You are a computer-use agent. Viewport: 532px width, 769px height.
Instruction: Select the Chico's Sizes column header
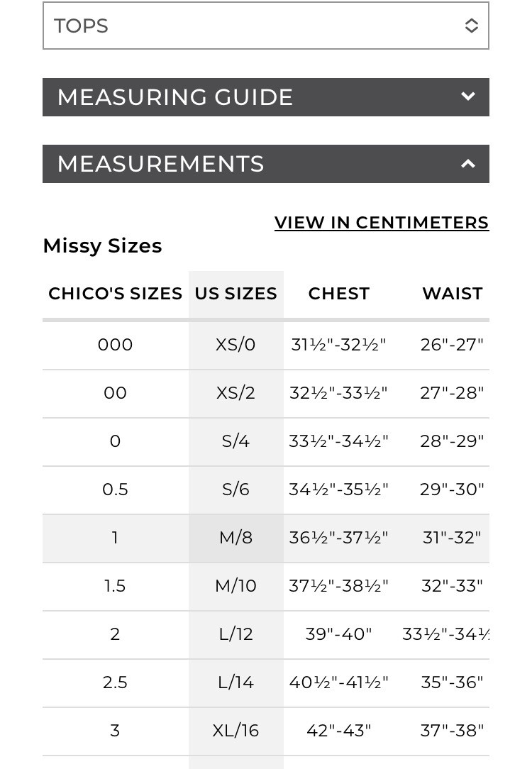[x=115, y=294]
